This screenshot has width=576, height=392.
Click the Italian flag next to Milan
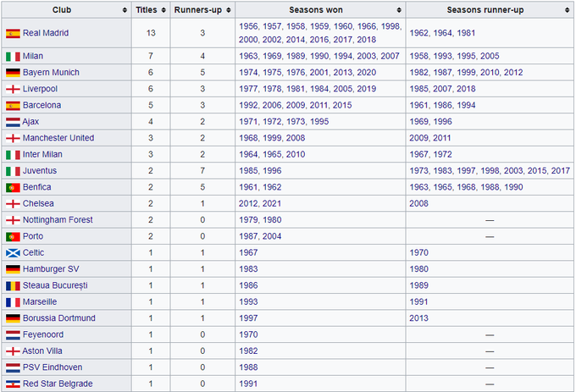click(13, 56)
